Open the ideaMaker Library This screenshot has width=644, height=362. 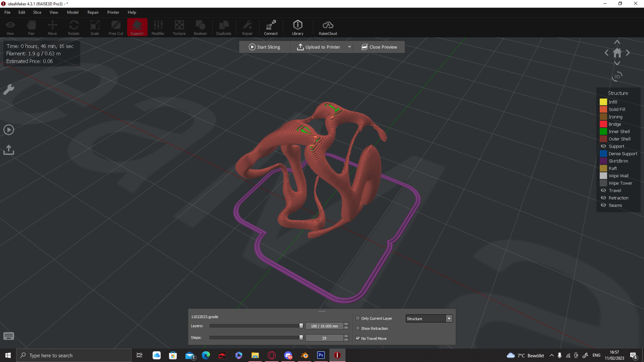point(297,27)
